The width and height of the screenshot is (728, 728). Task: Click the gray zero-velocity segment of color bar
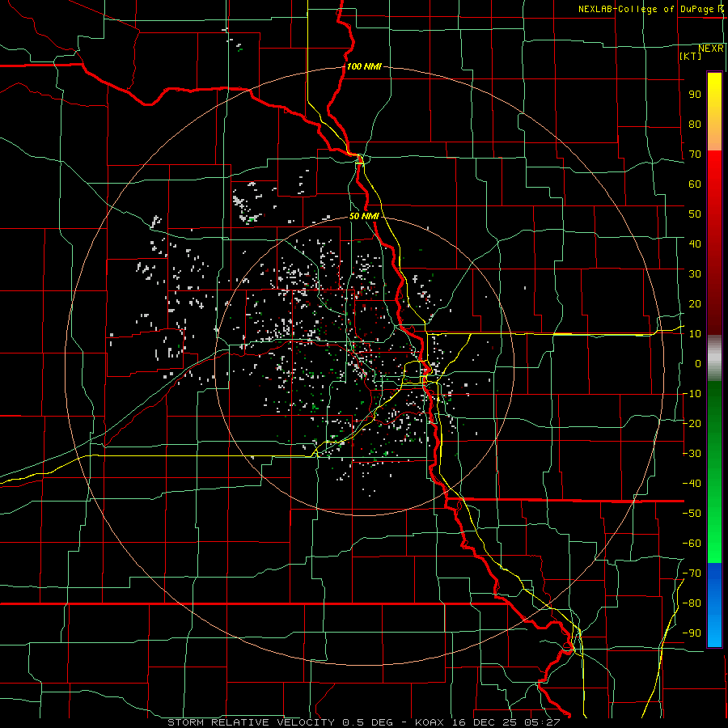point(714,358)
